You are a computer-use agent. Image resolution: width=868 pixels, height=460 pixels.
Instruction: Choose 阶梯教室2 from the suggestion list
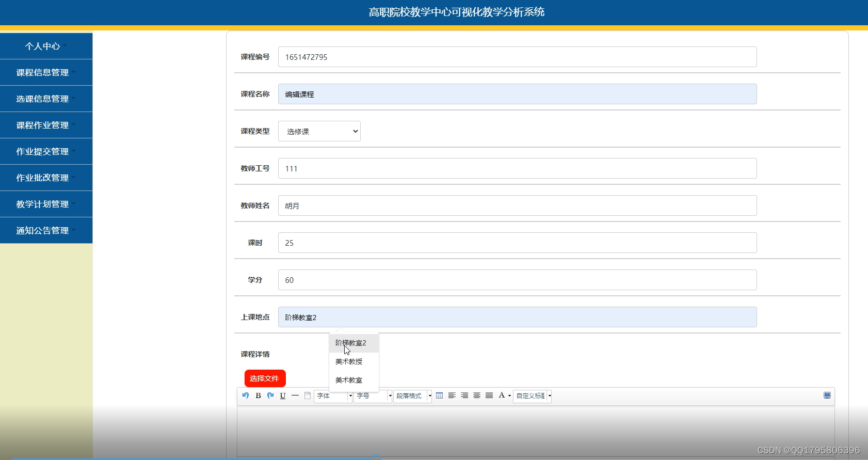click(354, 343)
